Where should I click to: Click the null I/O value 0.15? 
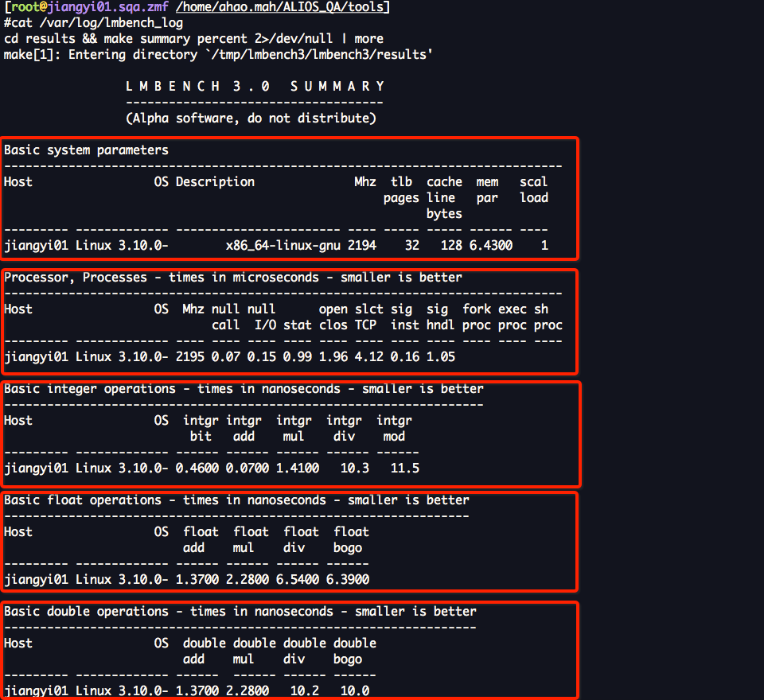click(262, 357)
